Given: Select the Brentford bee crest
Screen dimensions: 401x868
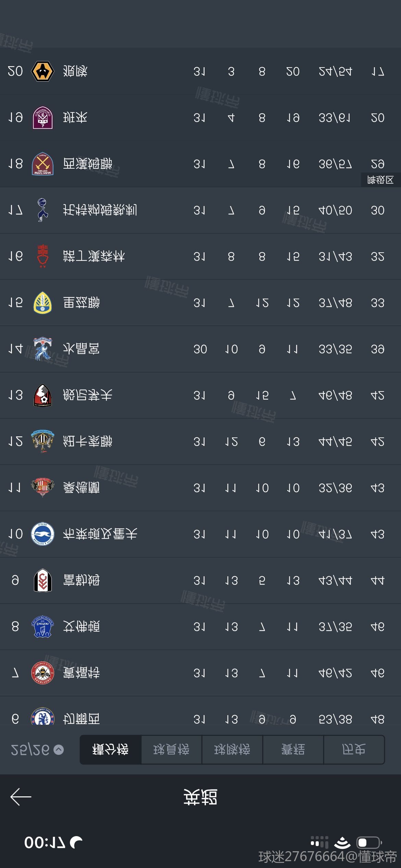Looking at the screenshot, I should (42, 673).
